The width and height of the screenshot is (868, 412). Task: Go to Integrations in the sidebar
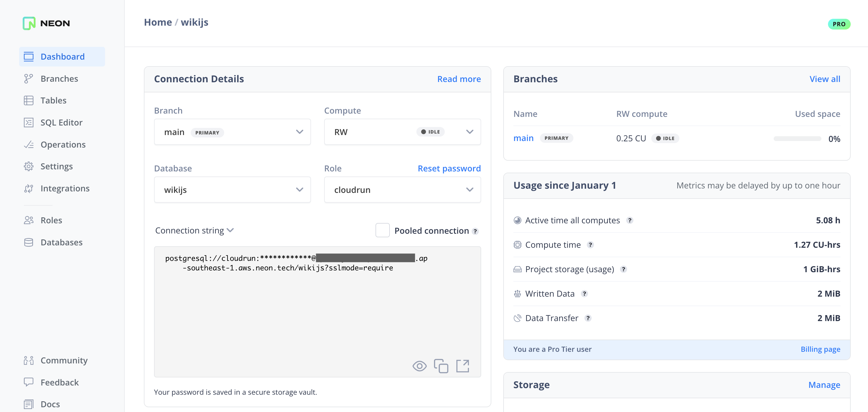[65, 188]
